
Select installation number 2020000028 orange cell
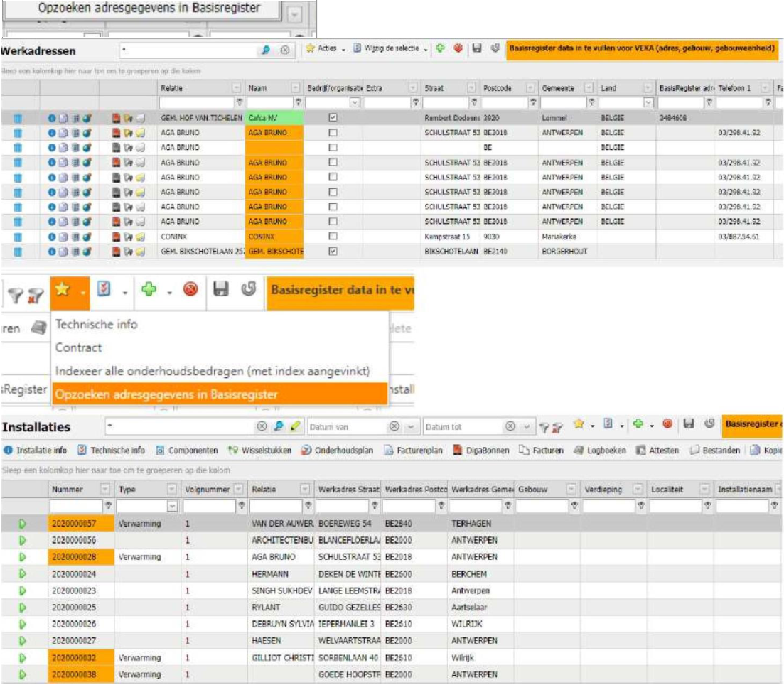click(x=81, y=557)
